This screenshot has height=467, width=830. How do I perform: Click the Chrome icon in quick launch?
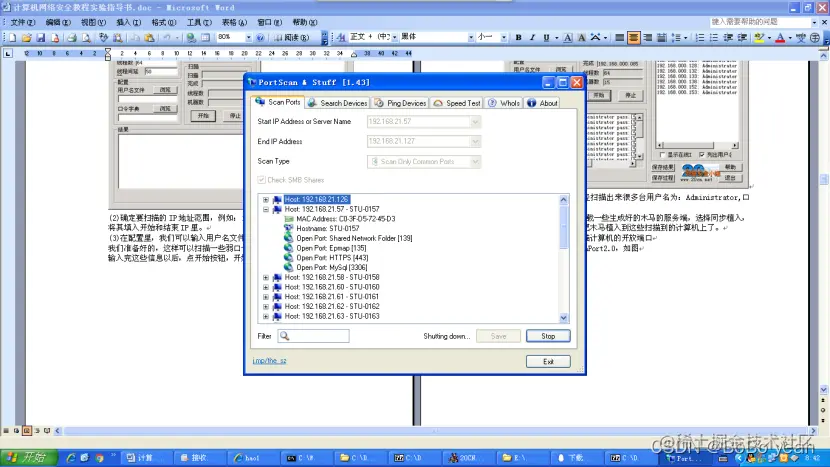pyautogui.click(x=99, y=458)
